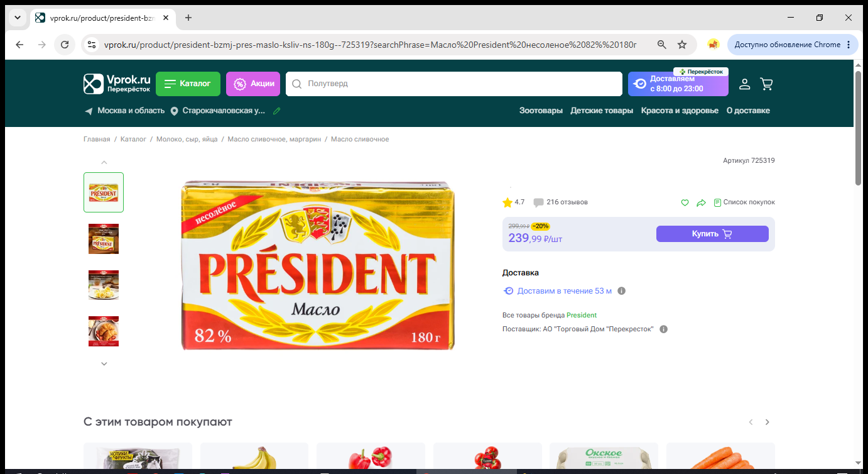View site information in the address bar
The height and width of the screenshot is (474, 868).
click(92, 45)
